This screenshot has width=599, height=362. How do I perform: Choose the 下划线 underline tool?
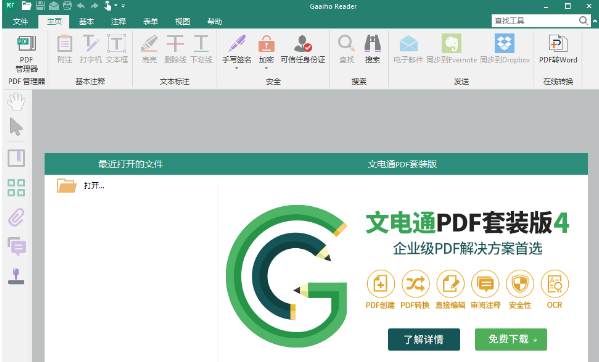click(201, 48)
